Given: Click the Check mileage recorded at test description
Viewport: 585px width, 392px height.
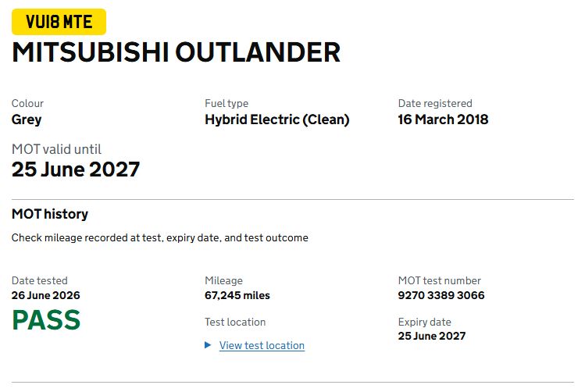Looking at the screenshot, I should coord(159,238).
